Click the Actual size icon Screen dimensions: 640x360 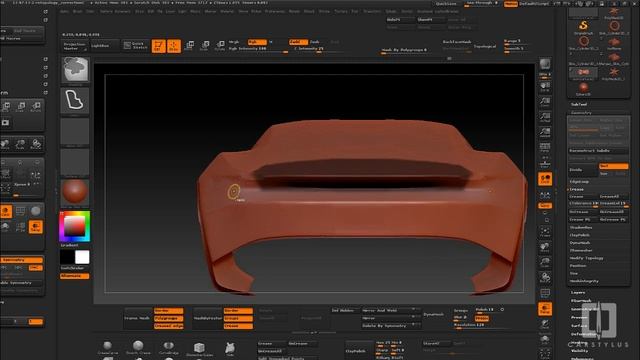click(545, 117)
